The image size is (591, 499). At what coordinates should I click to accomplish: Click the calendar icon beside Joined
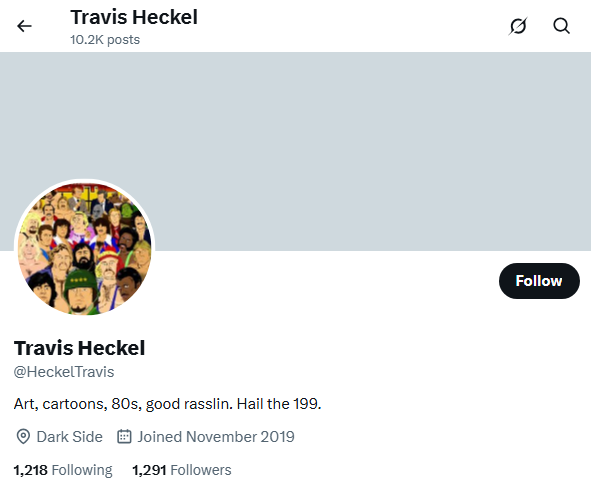click(124, 436)
